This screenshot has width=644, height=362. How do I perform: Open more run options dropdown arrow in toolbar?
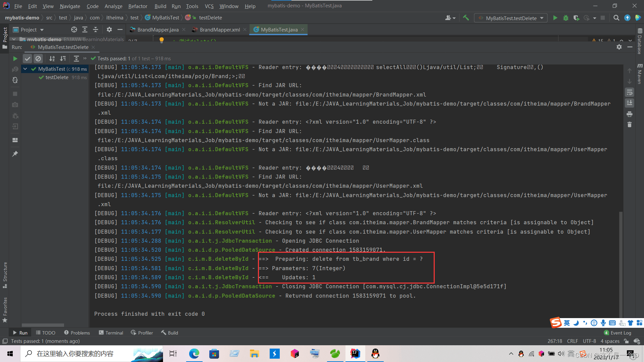[x=595, y=18]
